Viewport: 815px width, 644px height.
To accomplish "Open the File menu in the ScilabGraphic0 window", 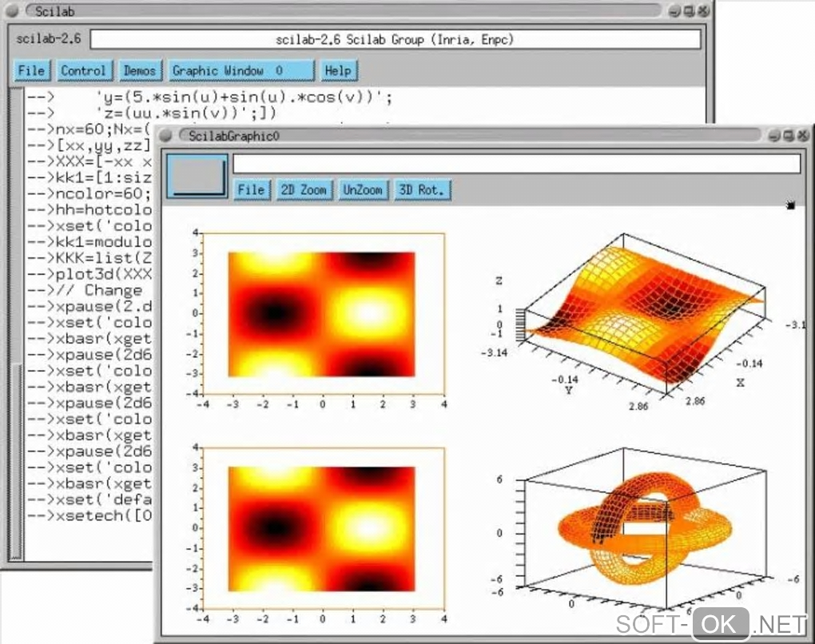I will pos(252,189).
